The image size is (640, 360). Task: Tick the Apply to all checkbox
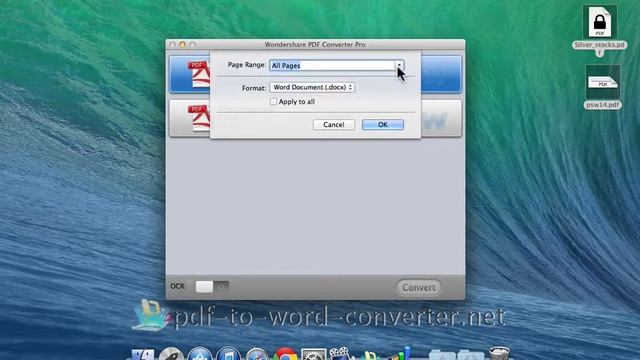[273, 102]
